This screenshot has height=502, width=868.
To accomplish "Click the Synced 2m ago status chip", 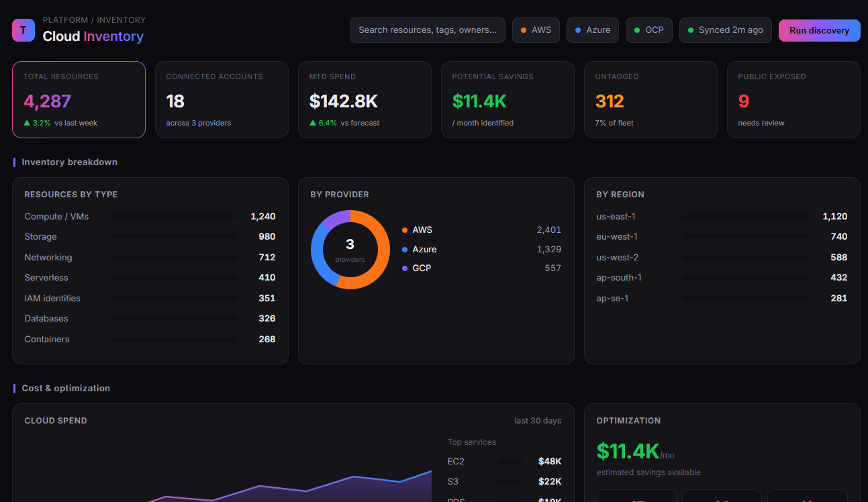I will (726, 30).
